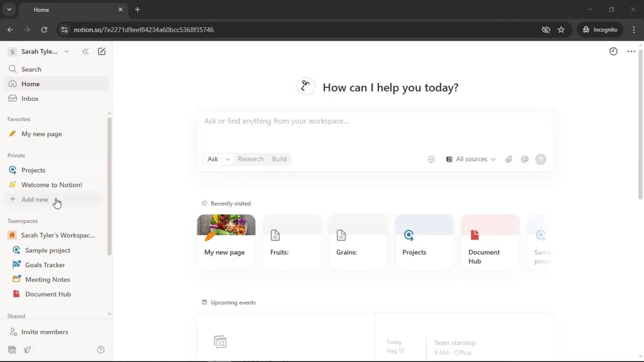Click Invite members link
This screenshot has height=362, width=644.
(45, 332)
